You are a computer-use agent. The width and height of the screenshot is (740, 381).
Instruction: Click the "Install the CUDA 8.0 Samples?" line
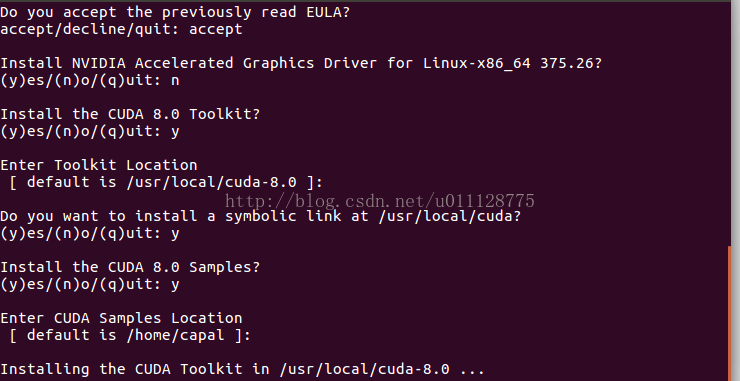tap(130, 267)
